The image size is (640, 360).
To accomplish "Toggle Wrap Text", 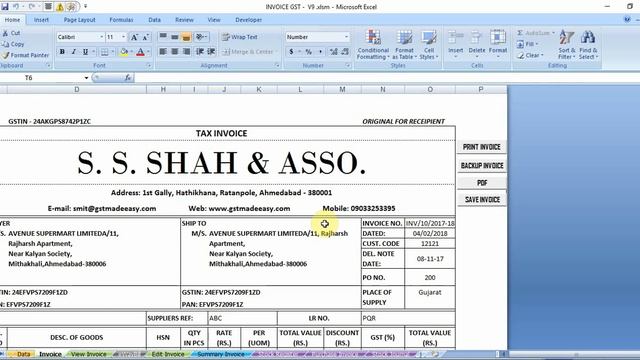I will pos(240,37).
